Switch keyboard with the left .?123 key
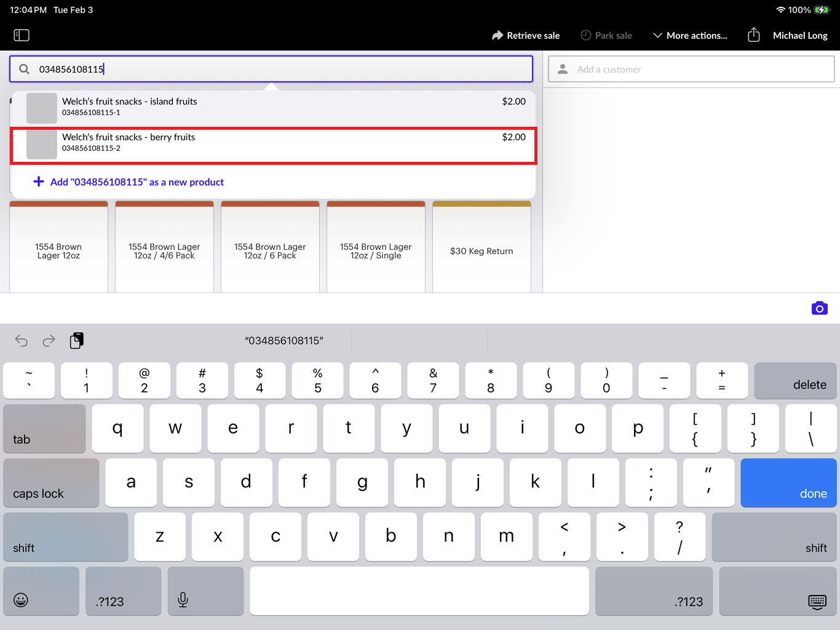The width and height of the screenshot is (840, 630). (x=123, y=591)
